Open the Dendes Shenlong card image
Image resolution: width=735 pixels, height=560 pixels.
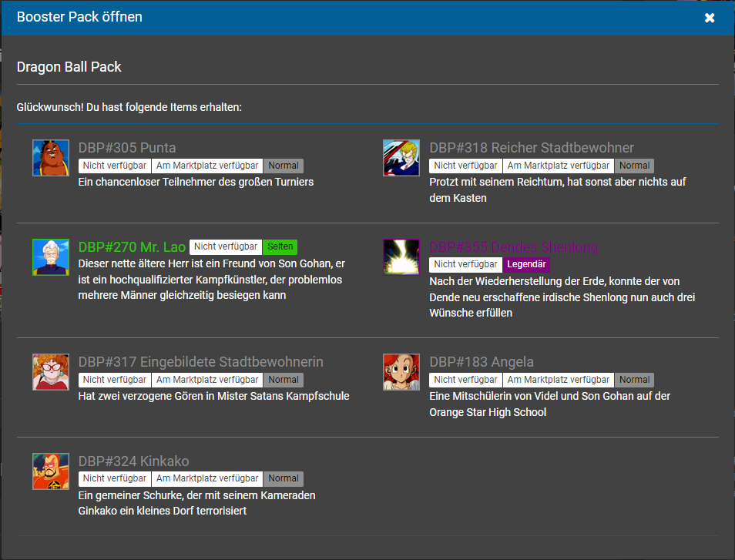(x=401, y=257)
